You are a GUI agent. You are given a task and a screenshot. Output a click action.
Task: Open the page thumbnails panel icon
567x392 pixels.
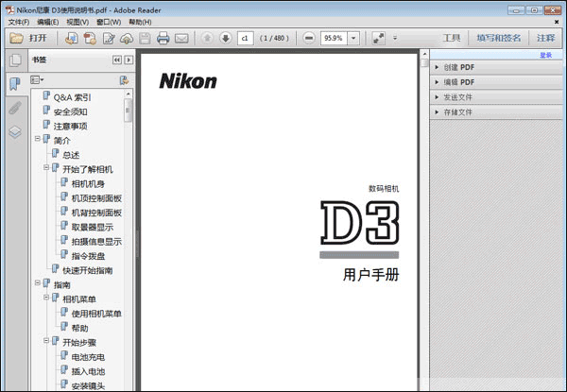[15, 60]
